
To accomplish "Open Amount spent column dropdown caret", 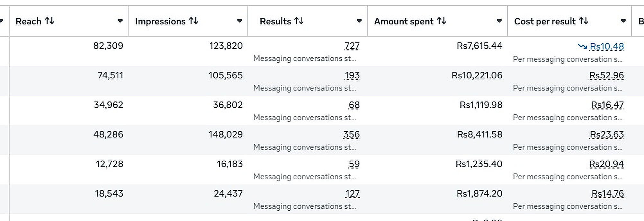I will (499, 21).
